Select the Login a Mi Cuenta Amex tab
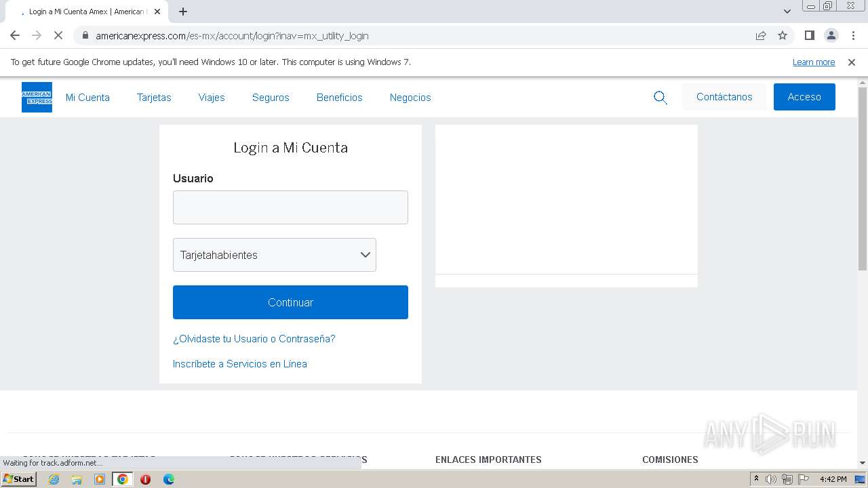868x488 pixels. [x=87, y=12]
